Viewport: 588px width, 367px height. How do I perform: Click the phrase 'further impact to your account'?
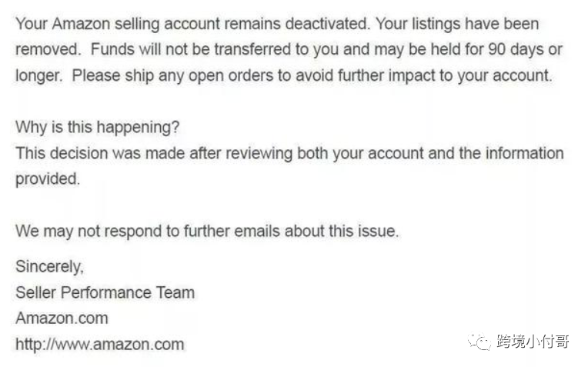point(445,75)
